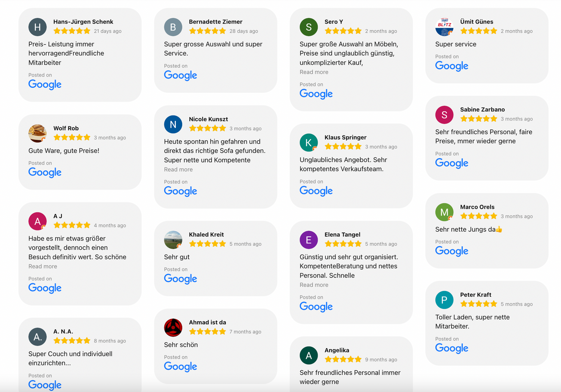Click Wolf Rob's food photo avatar
Screen dimensions: 561x392
pos(37,134)
